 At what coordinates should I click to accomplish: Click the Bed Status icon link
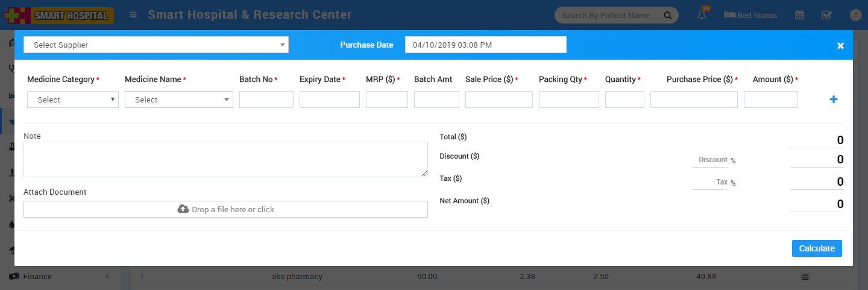750,15
